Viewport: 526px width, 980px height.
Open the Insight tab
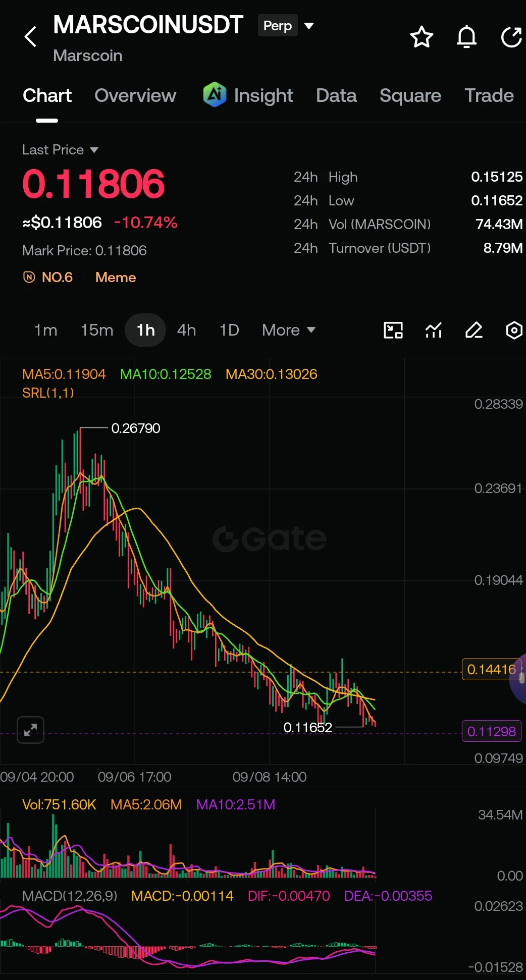coord(264,95)
